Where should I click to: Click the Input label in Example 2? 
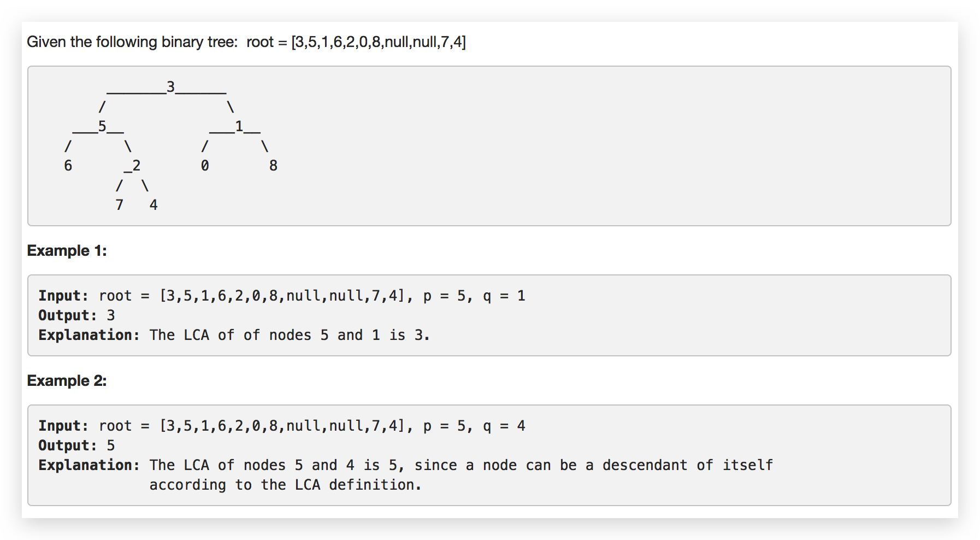pyautogui.click(x=63, y=426)
